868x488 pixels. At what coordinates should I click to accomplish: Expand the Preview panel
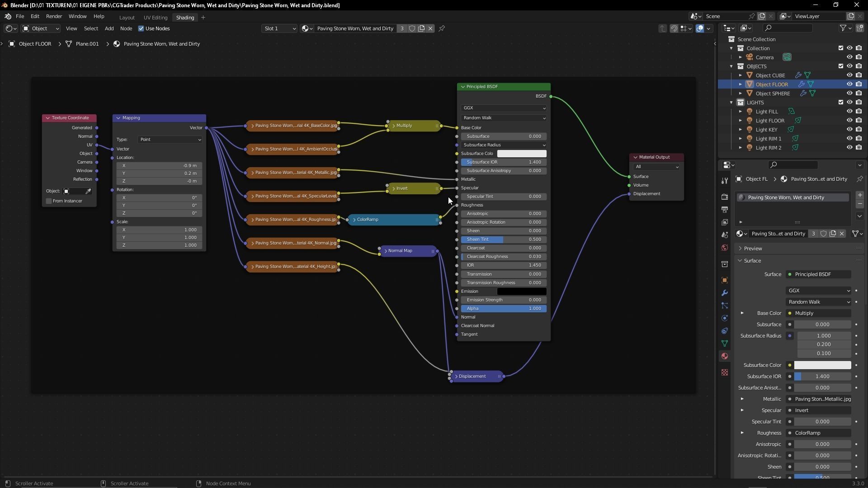[x=753, y=249]
